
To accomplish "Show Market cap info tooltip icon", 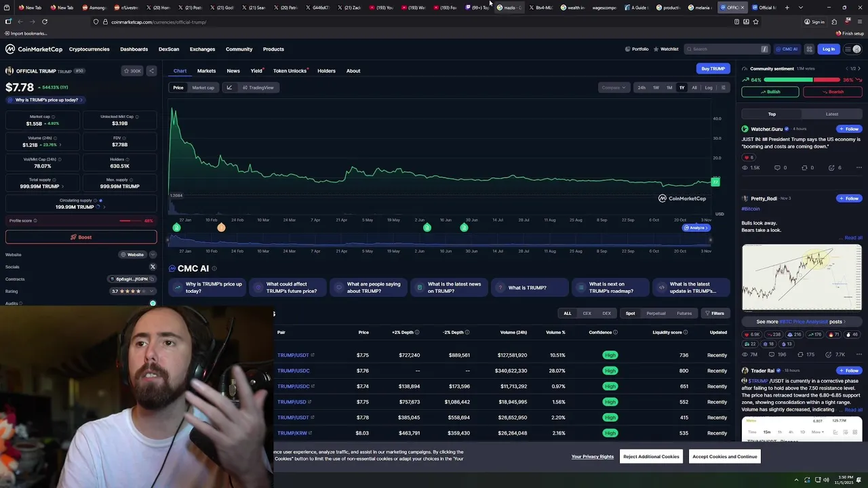I will tap(54, 117).
